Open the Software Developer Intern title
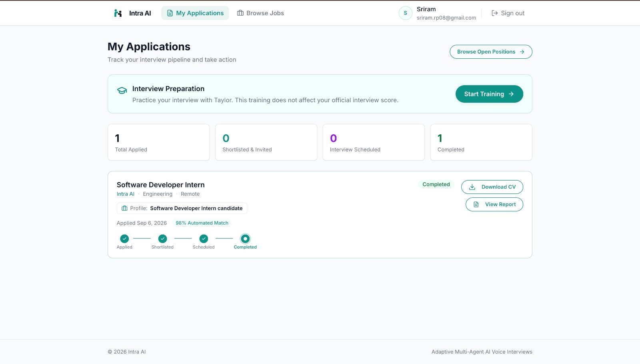Screen dimensions: 640x364 (x=161, y=185)
